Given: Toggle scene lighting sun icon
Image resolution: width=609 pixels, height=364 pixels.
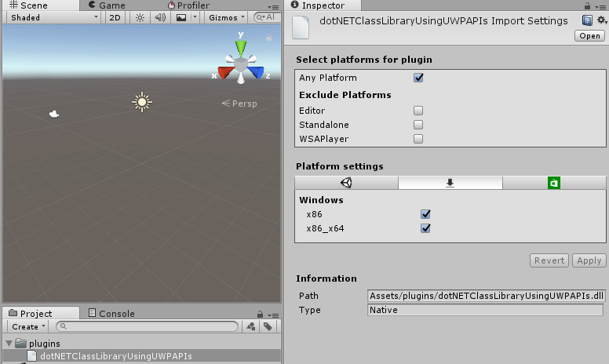Looking at the screenshot, I should coord(140,17).
